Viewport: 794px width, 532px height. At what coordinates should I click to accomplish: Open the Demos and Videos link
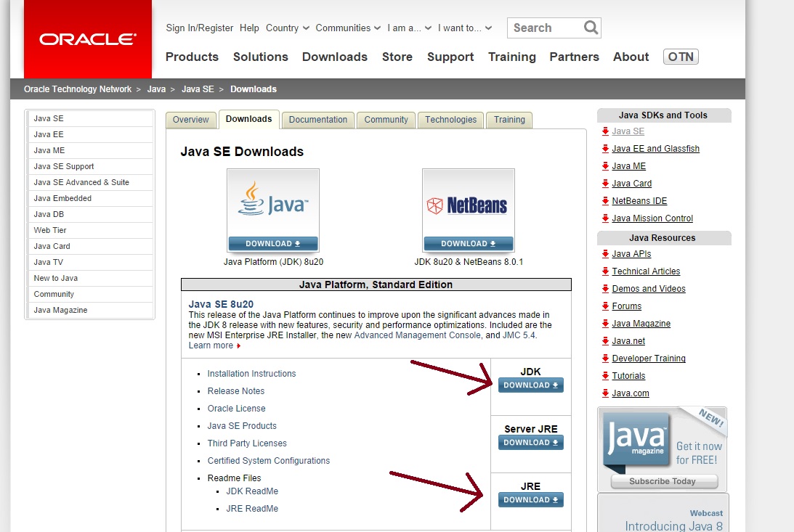649,289
